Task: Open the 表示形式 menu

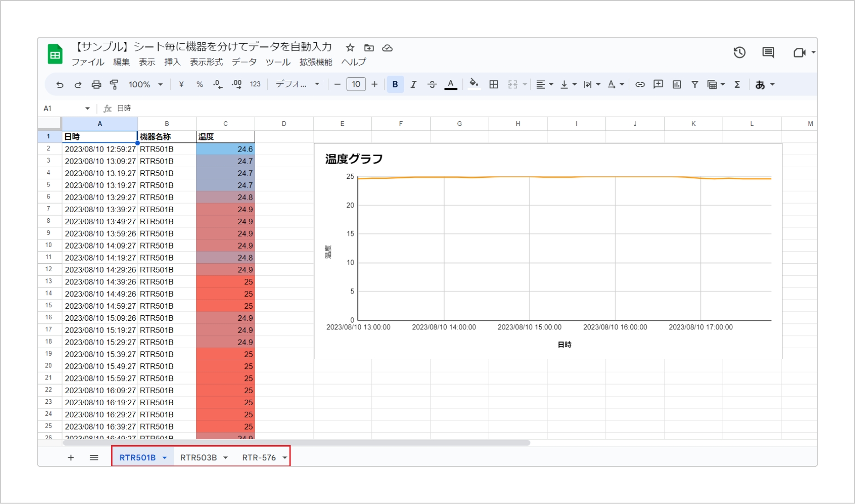Action: 206,62
